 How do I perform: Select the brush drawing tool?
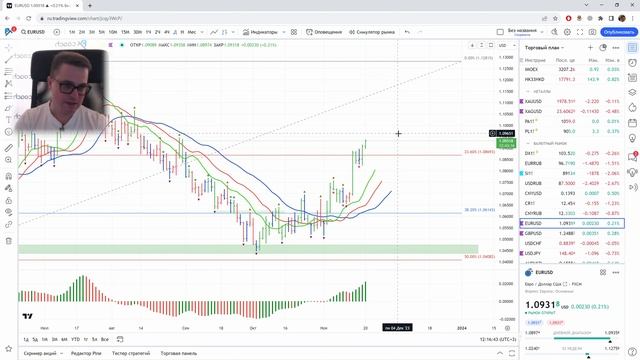point(8,108)
